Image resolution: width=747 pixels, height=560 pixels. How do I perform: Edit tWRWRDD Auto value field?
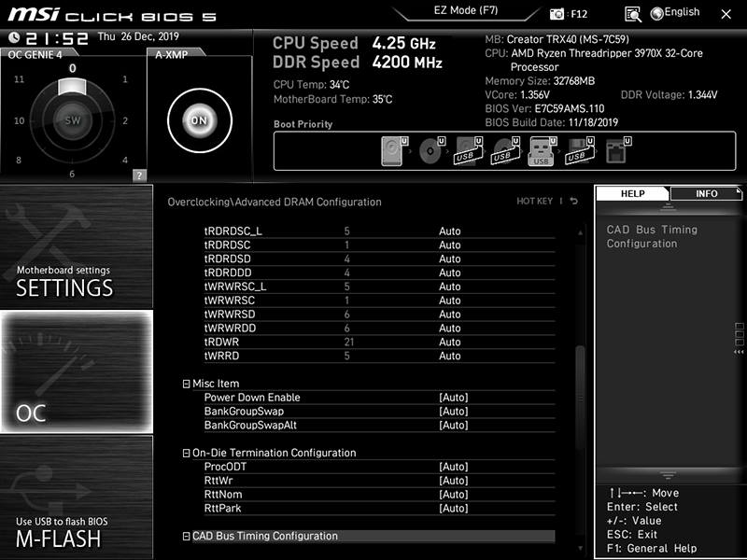[450, 329]
